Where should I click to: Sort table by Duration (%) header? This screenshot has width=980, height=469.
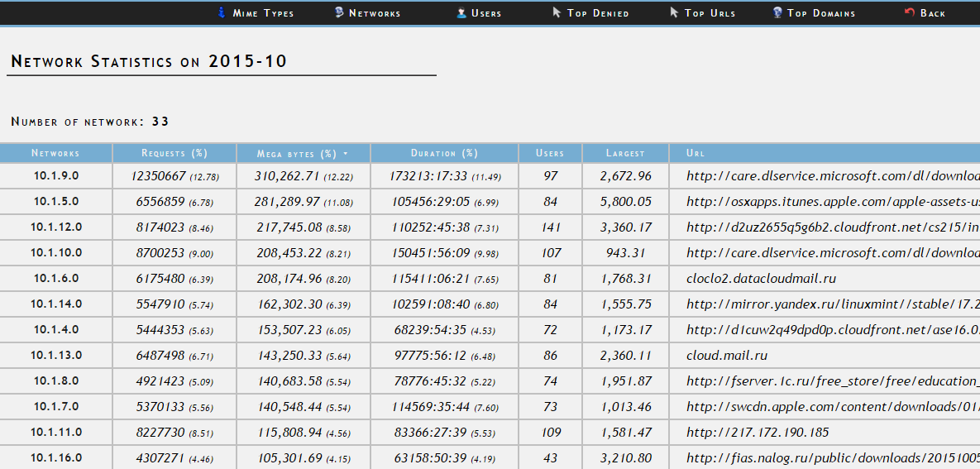coord(444,153)
